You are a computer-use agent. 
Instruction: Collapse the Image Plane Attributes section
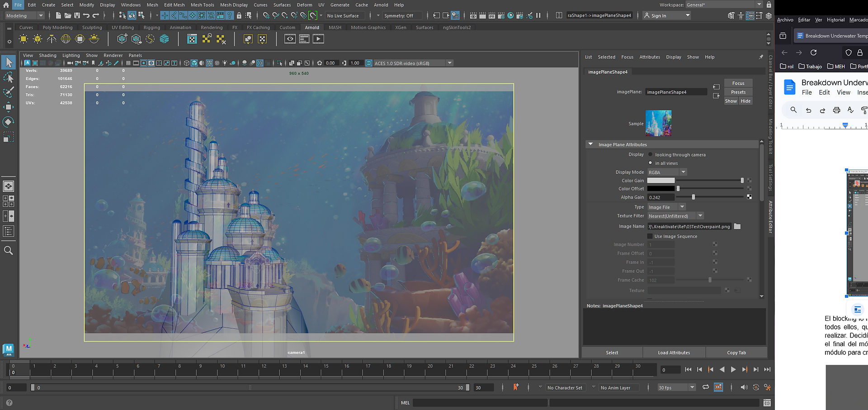point(590,144)
